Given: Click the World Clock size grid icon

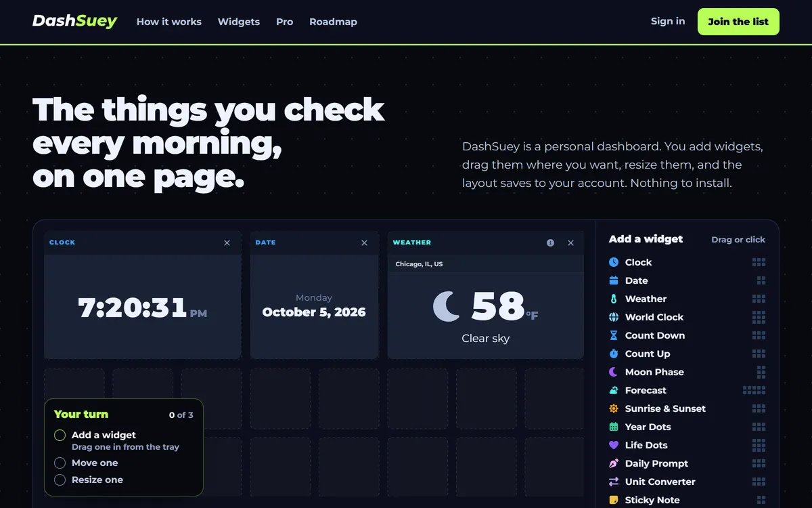Looking at the screenshot, I should point(759,317).
